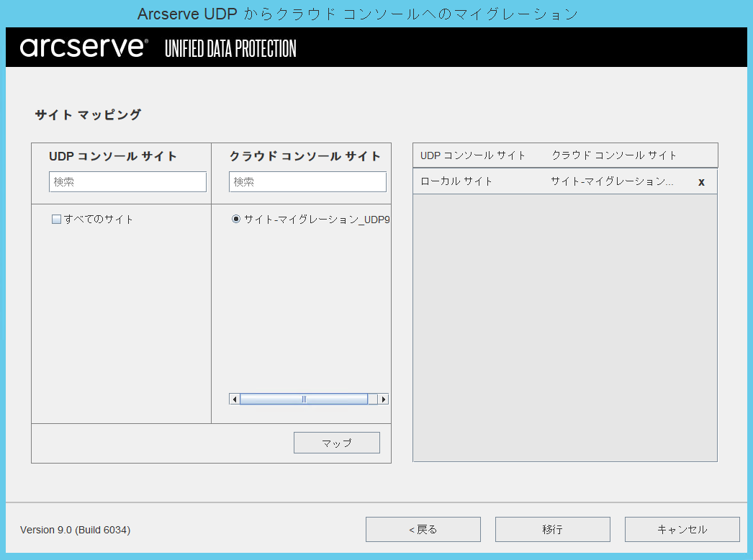
Task: Click the horizontal scrollbar thumb
Action: click(304, 399)
